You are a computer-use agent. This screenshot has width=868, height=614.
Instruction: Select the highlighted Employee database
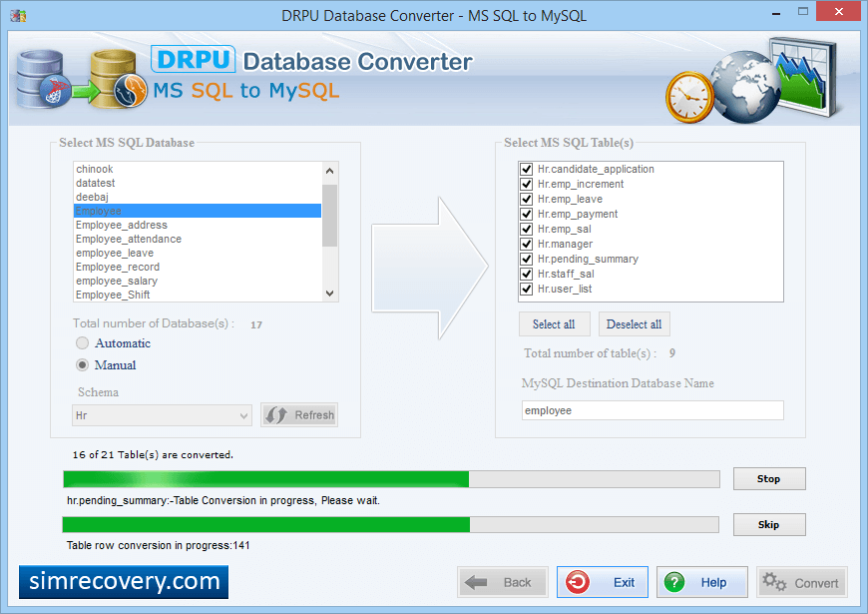[198, 211]
